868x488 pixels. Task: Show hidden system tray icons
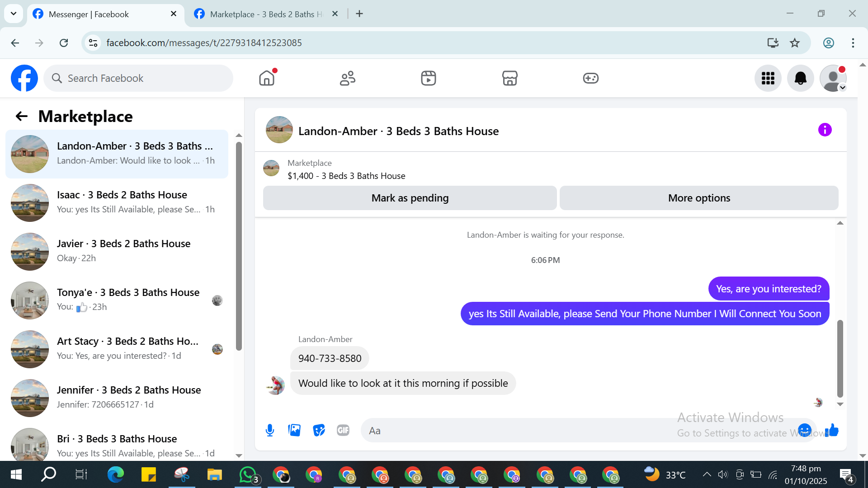click(707, 474)
